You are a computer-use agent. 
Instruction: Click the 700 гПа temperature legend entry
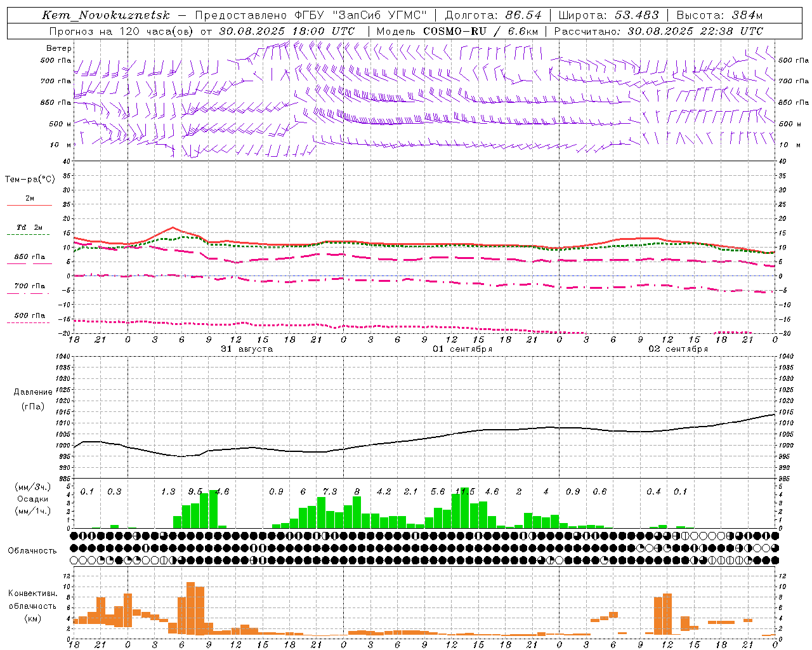29,286
